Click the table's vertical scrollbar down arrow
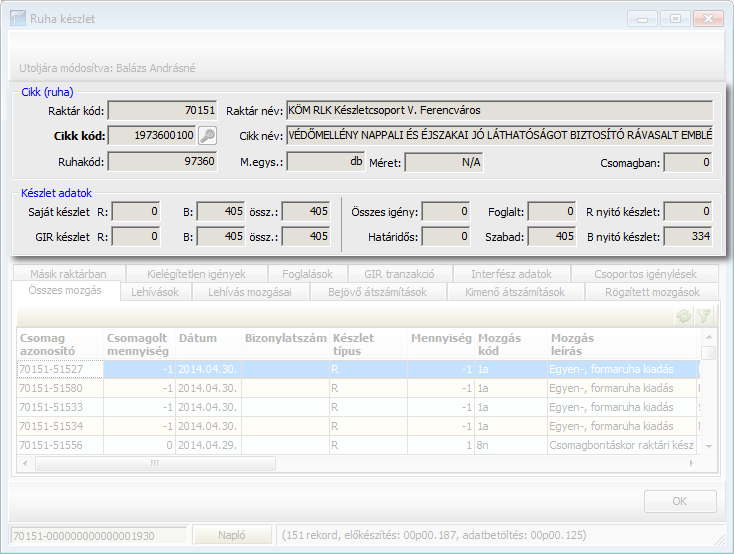Image resolution: width=734 pixels, height=554 pixels. click(x=709, y=446)
